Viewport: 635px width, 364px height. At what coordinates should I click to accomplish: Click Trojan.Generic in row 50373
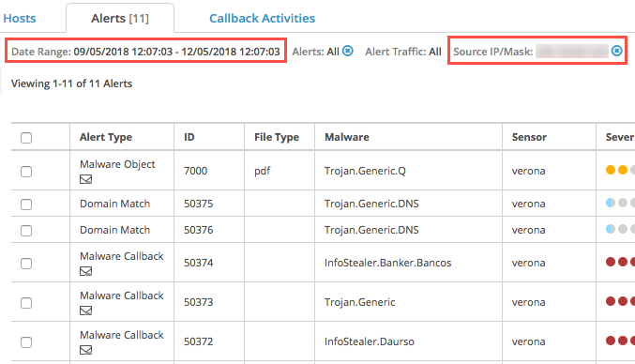359,302
